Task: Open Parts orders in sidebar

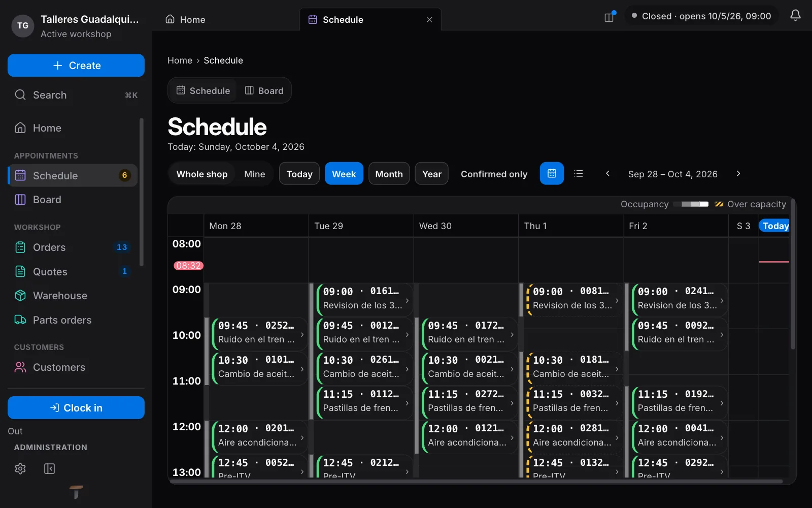Action: click(x=72, y=320)
